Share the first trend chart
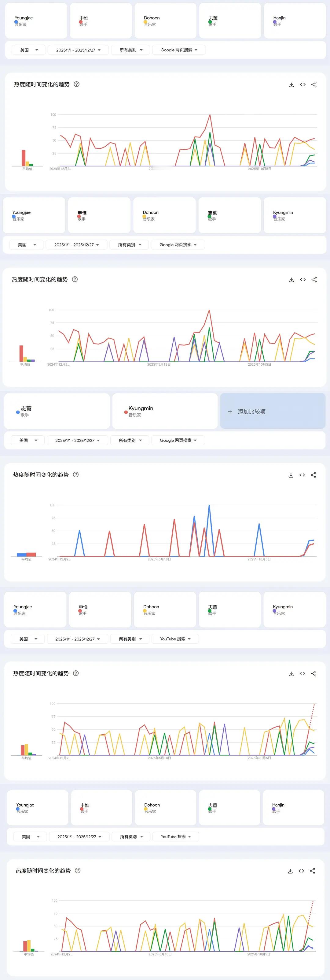 [x=314, y=85]
